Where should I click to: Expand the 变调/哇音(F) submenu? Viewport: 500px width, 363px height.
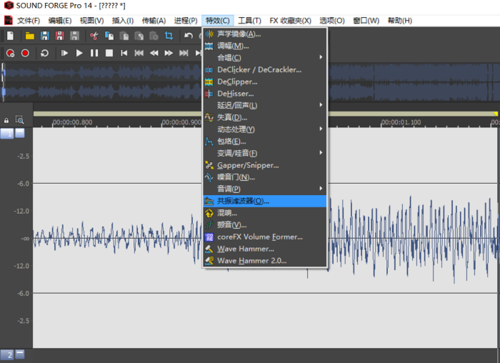(265, 153)
